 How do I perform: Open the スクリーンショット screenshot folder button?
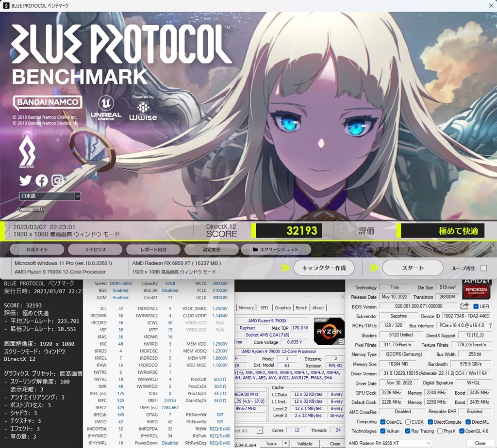[x=276, y=250]
